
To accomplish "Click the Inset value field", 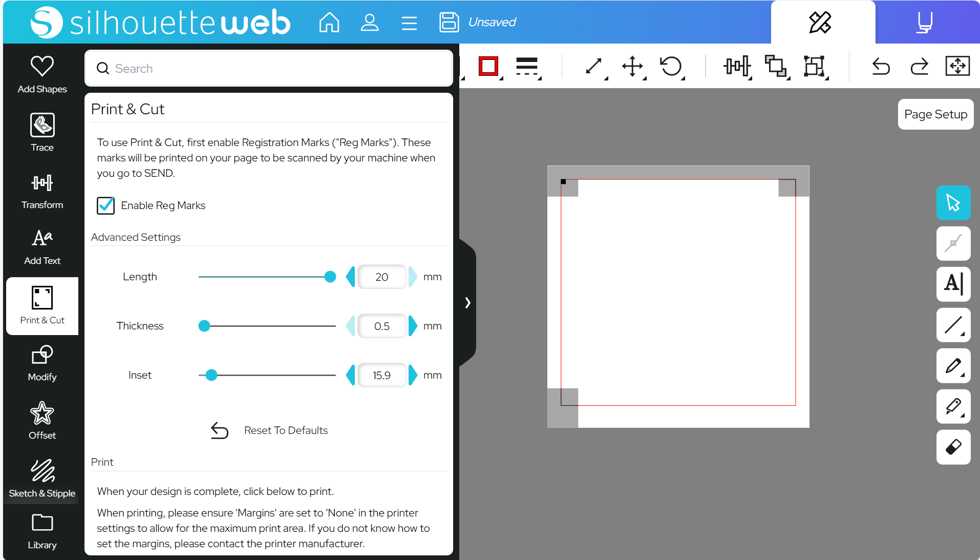I will click(x=382, y=375).
